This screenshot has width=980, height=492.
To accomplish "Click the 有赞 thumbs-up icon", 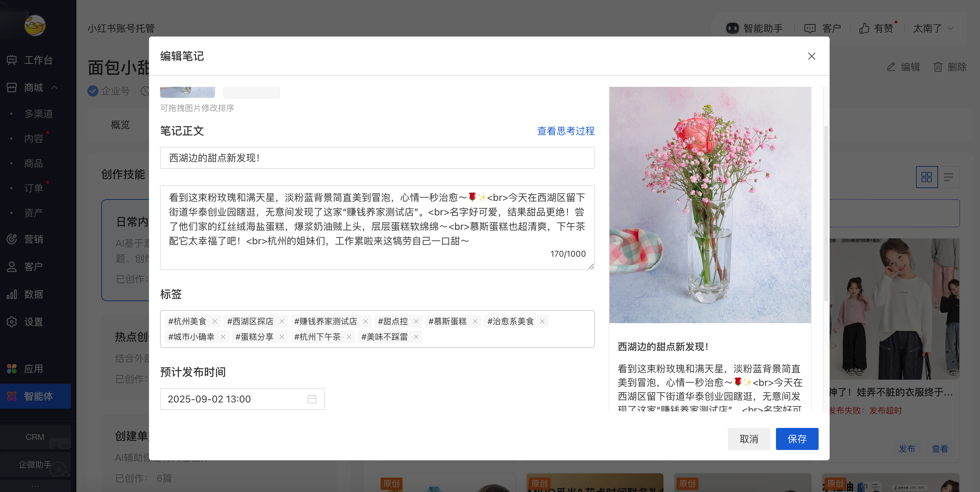I will pos(865,28).
